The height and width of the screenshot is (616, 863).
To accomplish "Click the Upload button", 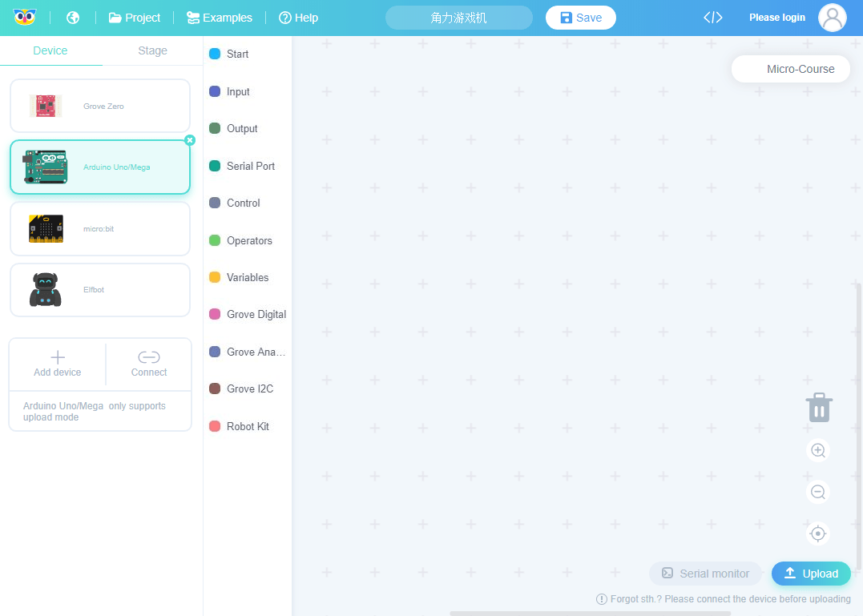I will [x=811, y=574].
